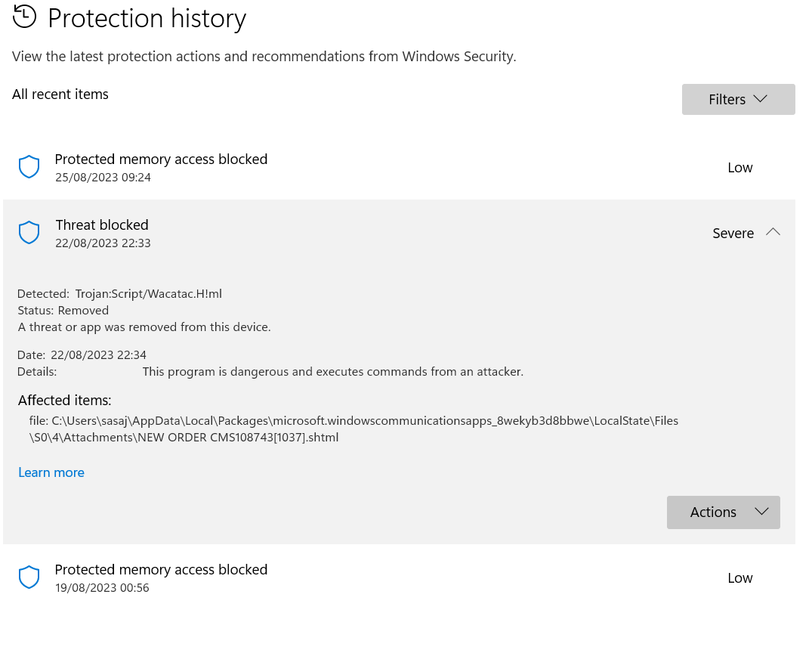
Task: Collapse the Severe threat entry chevron
Action: [x=773, y=232]
